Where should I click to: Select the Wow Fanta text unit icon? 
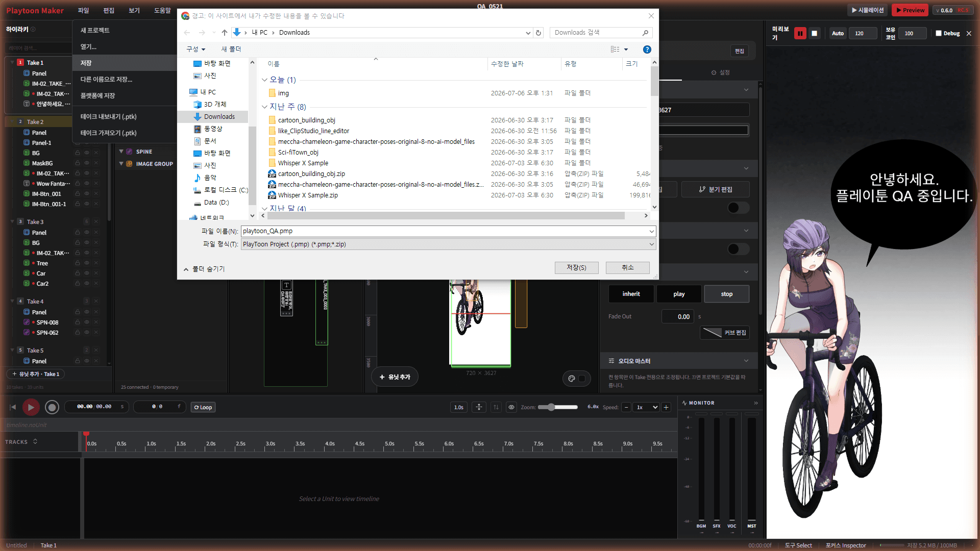[27, 184]
